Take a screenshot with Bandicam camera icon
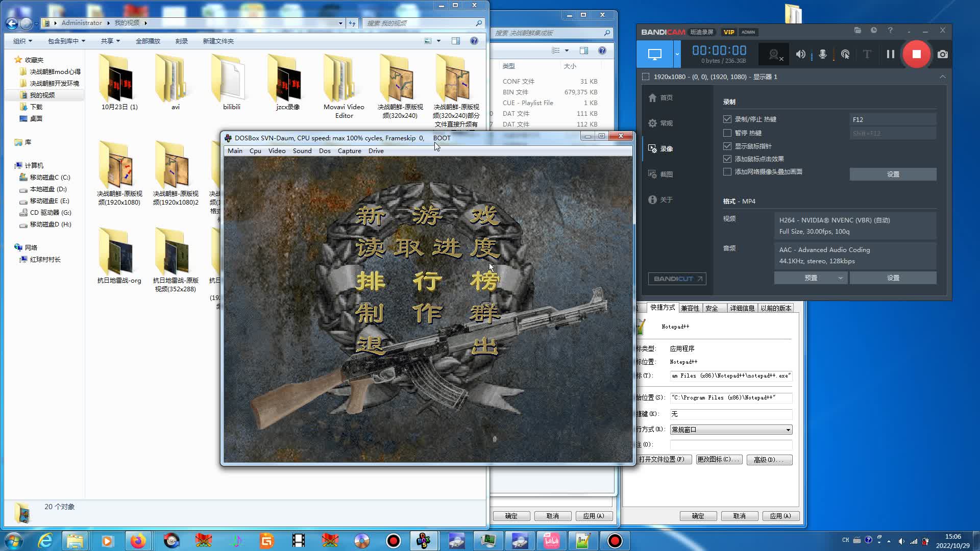The height and width of the screenshot is (551, 980). coord(942,54)
